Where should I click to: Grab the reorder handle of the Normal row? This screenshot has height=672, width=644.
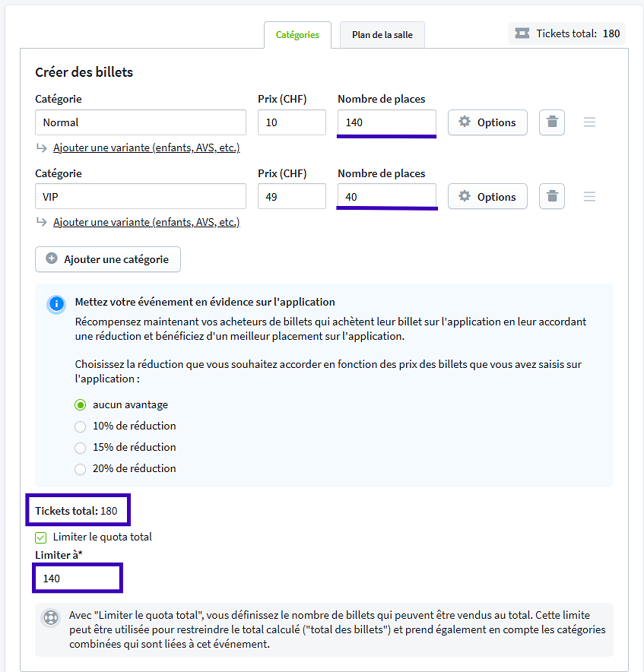tap(589, 122)
